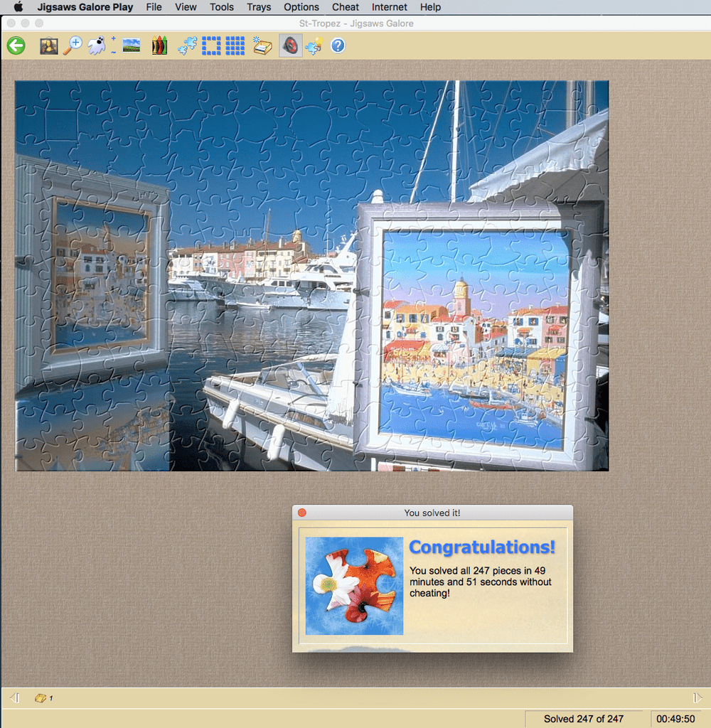Open the Apple menu
This screenshot has height=728, width=711.
tap(19, 7)
